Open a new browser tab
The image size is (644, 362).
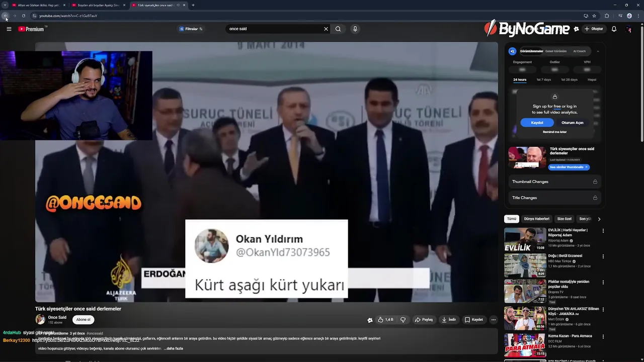pos(193,5)
